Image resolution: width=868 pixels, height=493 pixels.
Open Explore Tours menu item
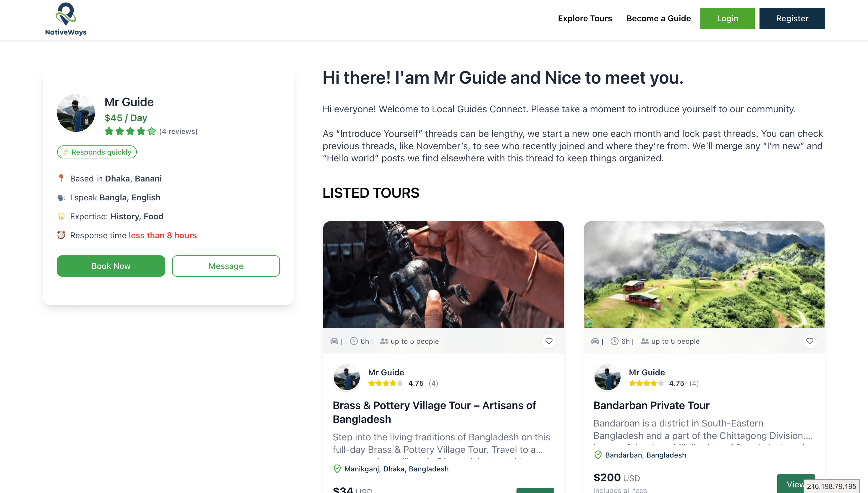tap(585, 18)
